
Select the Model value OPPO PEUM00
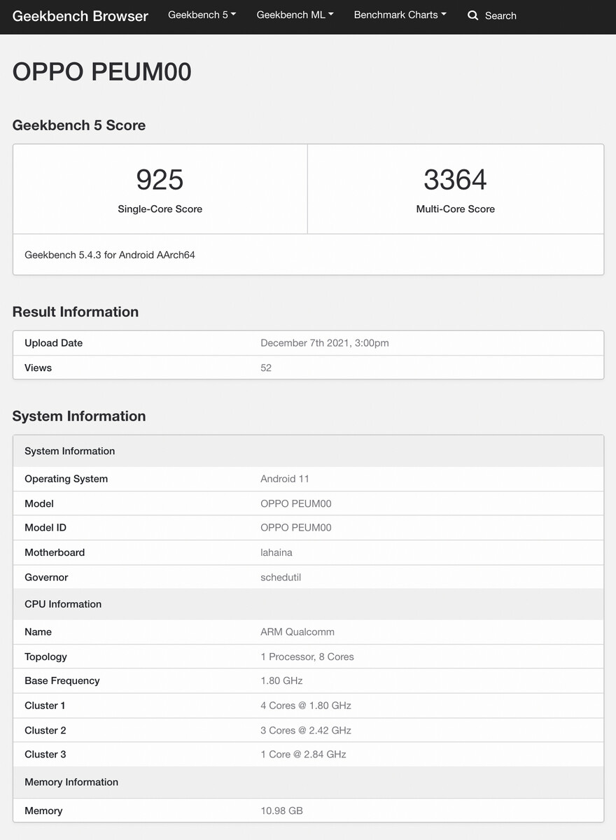[x=296, y=503]
